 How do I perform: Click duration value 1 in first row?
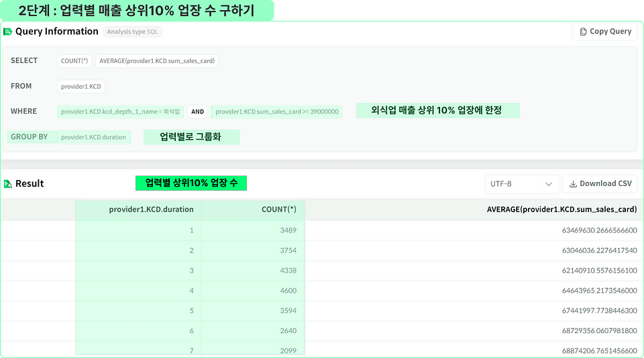point(191,230)
